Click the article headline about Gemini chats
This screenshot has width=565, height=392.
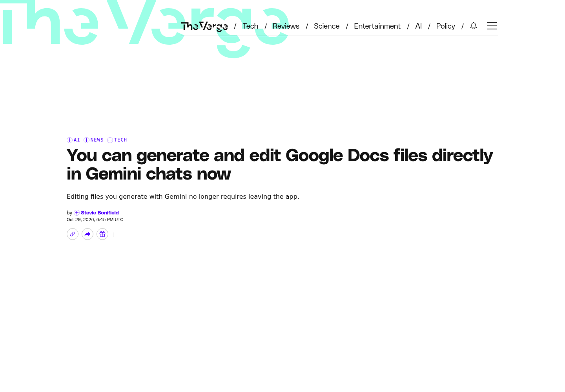[x=279, y=164]
